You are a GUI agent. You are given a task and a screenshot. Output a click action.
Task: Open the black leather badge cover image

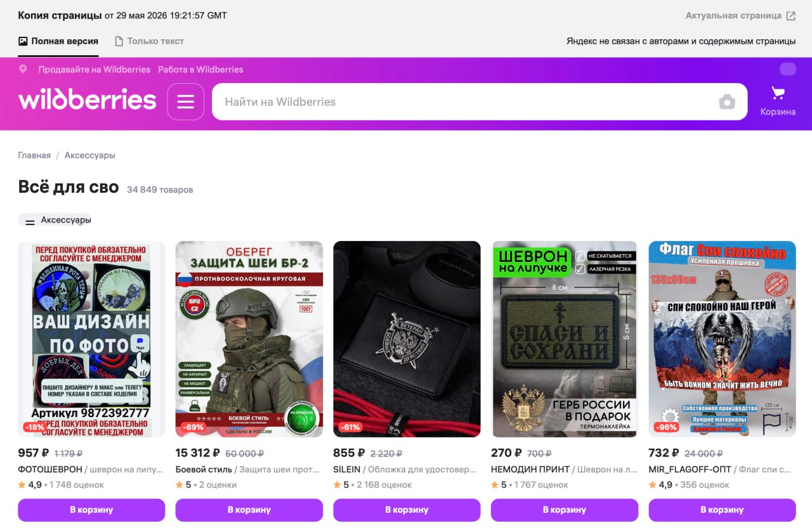point(407,339)
